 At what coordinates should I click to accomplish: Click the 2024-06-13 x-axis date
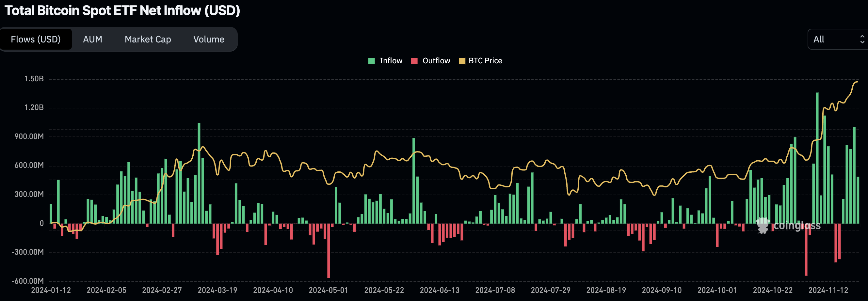point(440,291)
